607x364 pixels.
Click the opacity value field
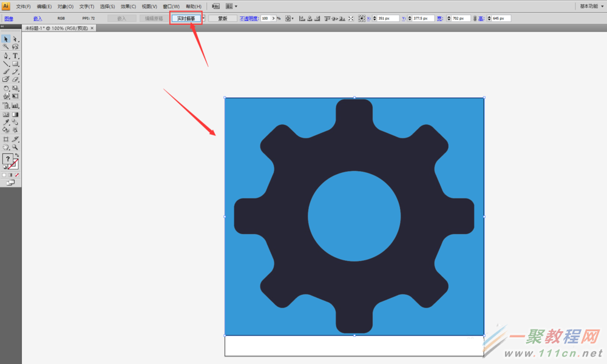click(266, 19)
